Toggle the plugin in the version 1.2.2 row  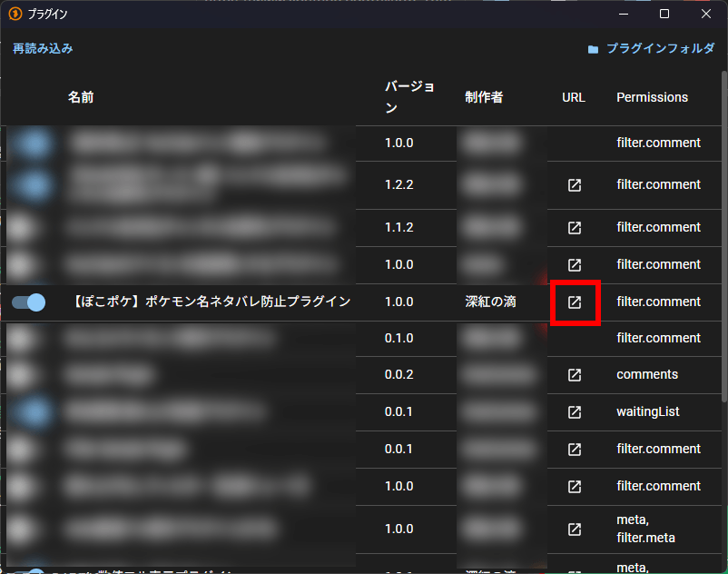(29, 185)
